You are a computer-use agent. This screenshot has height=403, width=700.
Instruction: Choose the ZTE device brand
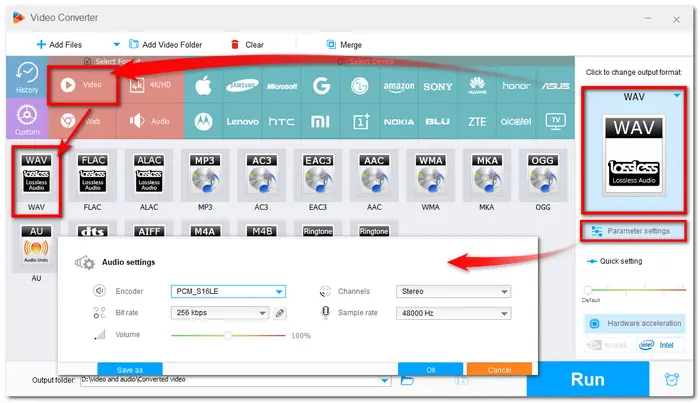(x=477, y=121)
